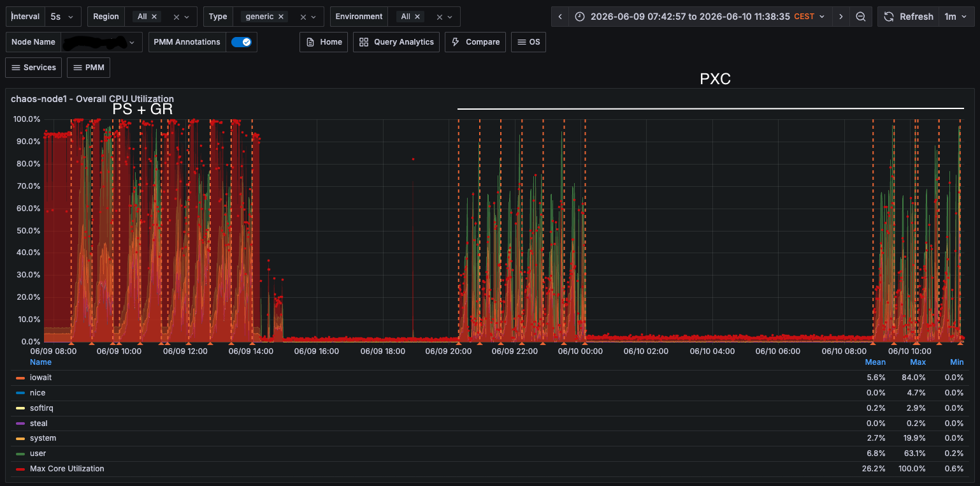Toggle the system series in legend
The image size is (980, 486).
(43, 438)
